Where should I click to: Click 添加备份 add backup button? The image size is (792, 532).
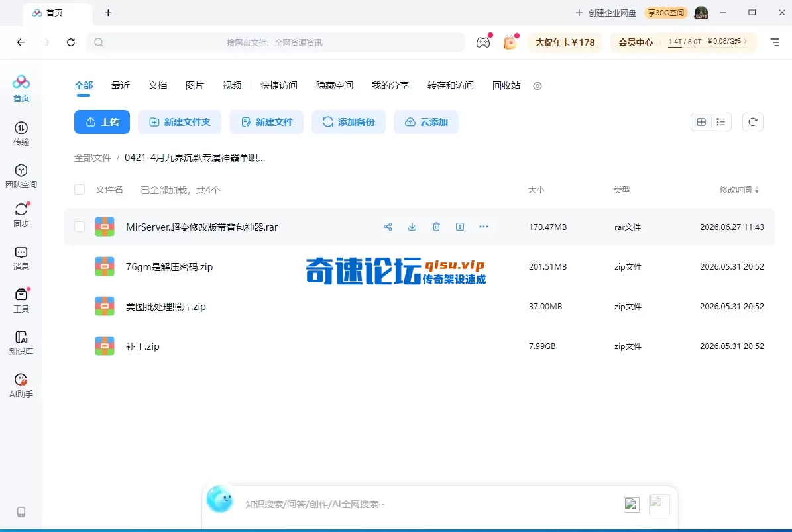point(349,122)
